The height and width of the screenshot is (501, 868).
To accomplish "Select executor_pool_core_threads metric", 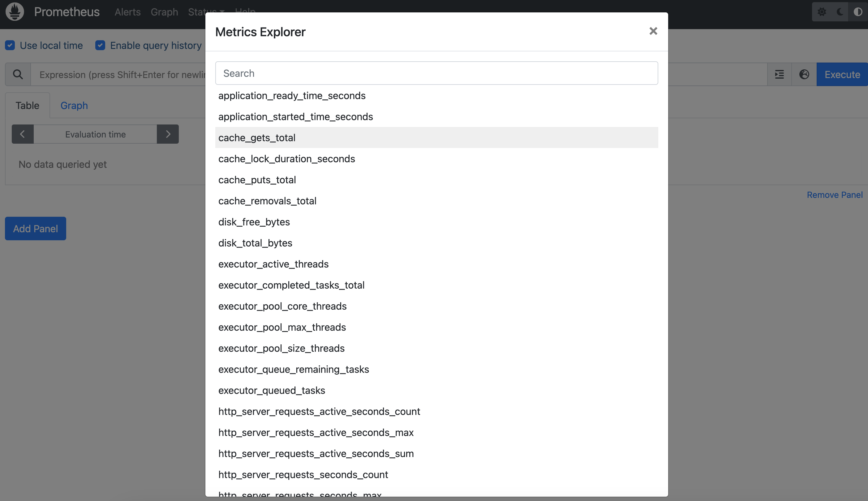I will point(436,306).
